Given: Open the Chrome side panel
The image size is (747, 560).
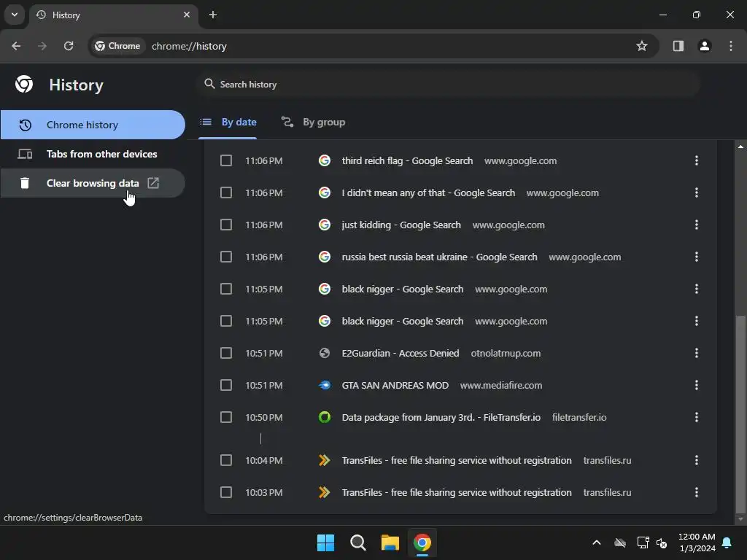Looking at the screenshot, I should point(678,46).
